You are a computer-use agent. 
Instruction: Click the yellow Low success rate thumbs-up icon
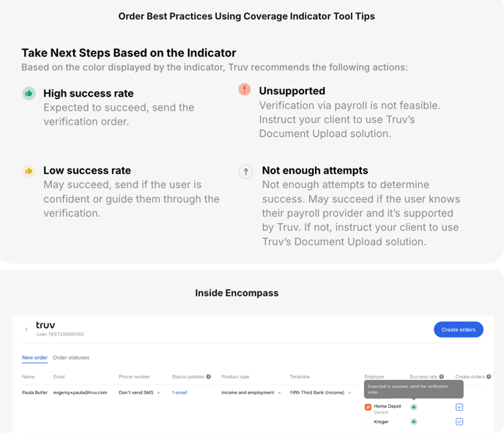tap(29, 171)
